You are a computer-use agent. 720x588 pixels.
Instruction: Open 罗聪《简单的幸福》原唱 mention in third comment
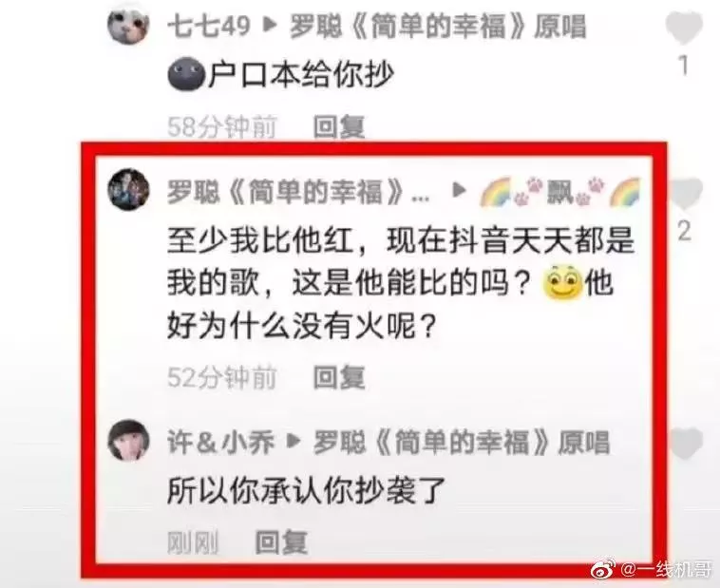coord(461,443)
